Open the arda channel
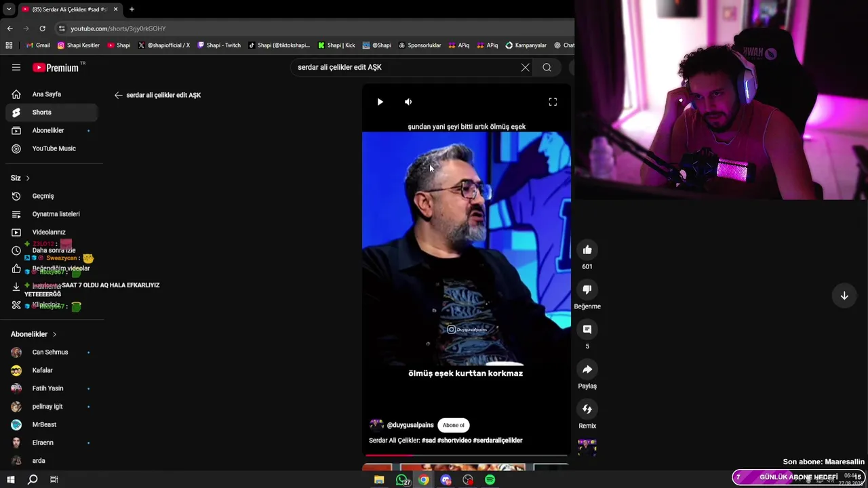868x488 pixels. [x=52, y=461]
